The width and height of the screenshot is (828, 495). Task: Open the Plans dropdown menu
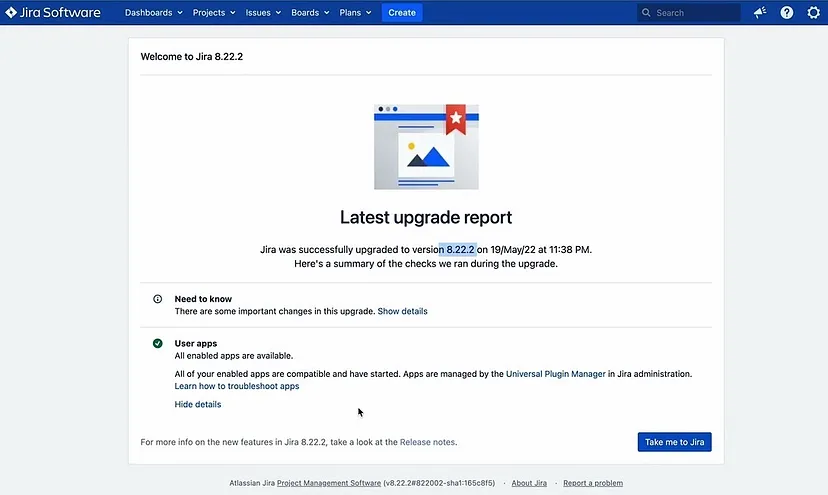click(x=355, y=13)
